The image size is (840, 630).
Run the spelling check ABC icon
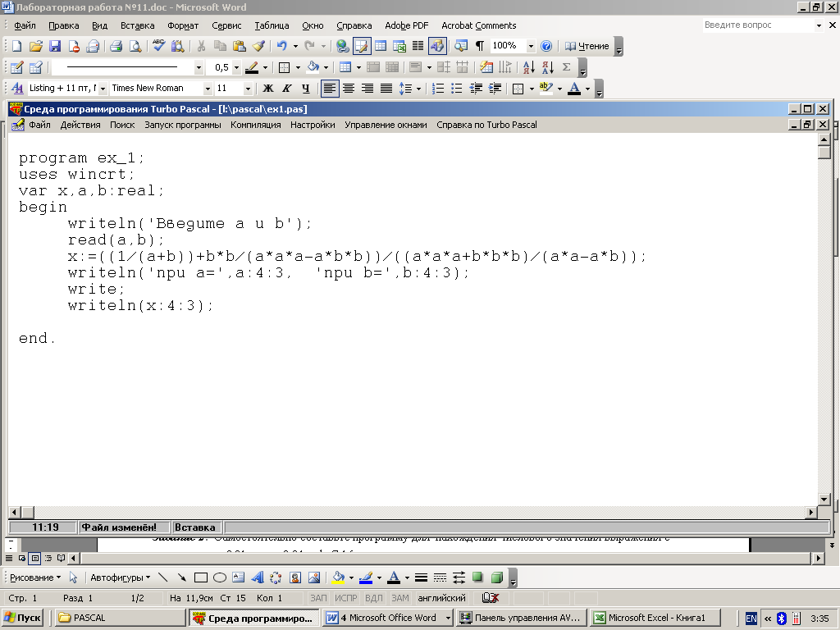tap(158, 46)
